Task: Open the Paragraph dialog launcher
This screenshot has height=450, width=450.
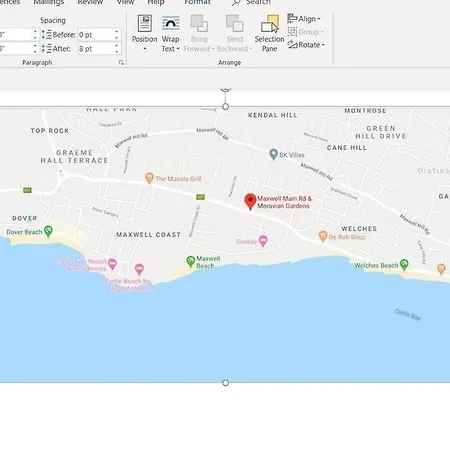Action: (121, 62)
